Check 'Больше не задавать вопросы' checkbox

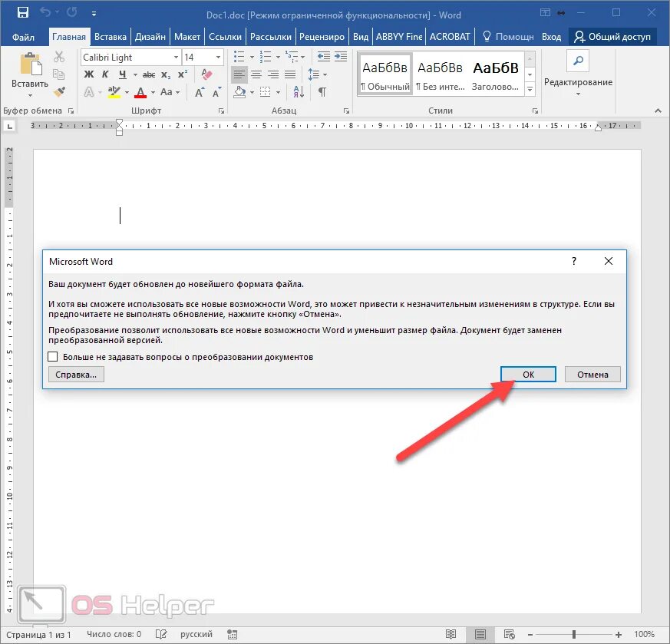tap(52, 356)
